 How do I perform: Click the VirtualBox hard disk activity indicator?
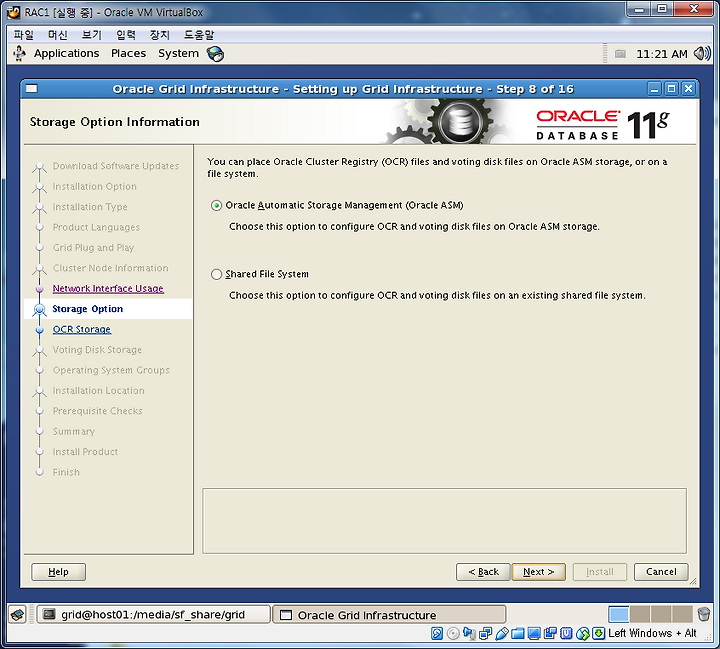coord(437,634)
